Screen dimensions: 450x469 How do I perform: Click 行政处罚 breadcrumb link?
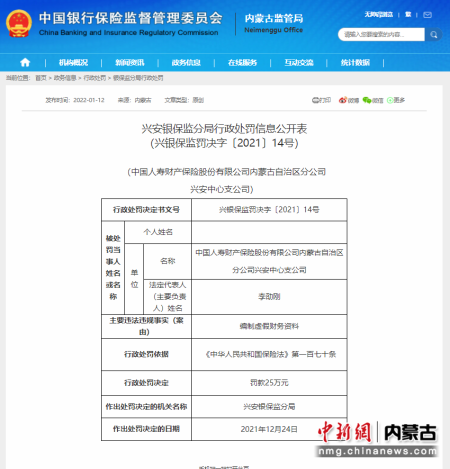pos(95,78)
